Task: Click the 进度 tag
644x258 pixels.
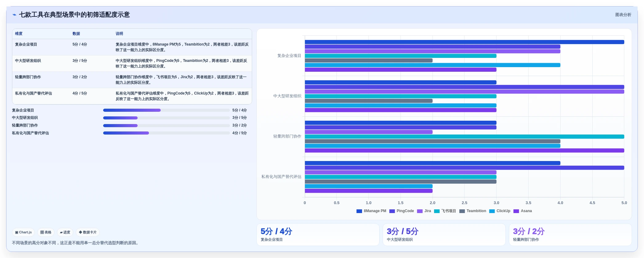Action: pos(65,232)
